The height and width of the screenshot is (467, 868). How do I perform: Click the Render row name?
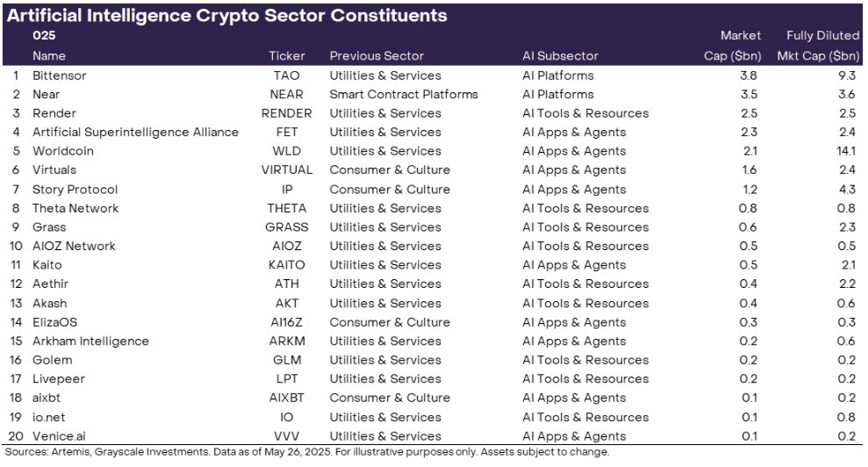click(x=54, y=113)
